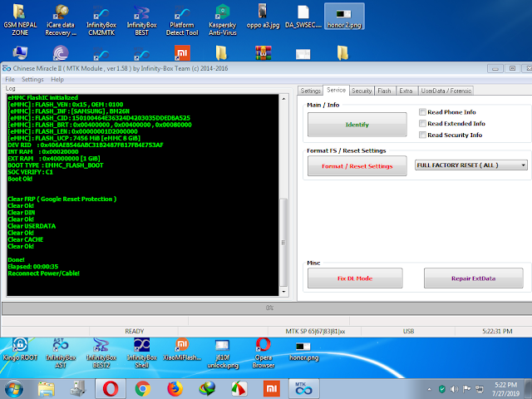Screen dimensions: 532x399
Task: Click the Reconnect Power/Cable! log line
Action: pos(43,273)
